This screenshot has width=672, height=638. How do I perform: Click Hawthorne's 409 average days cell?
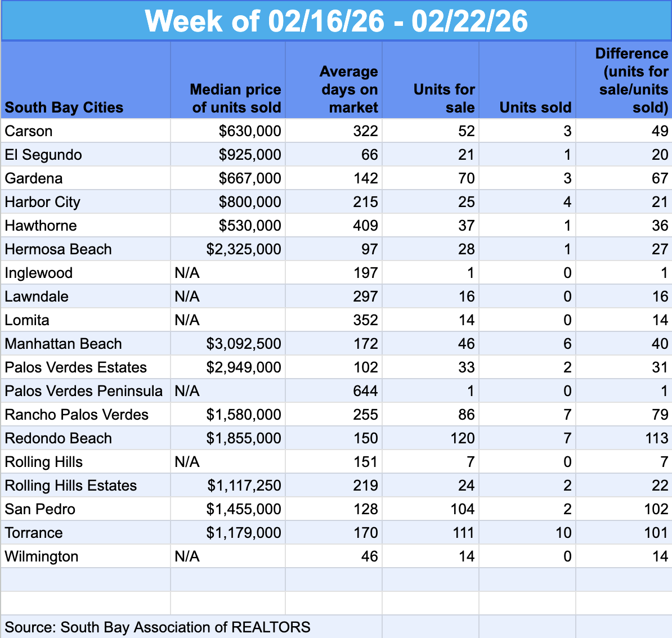[365, 226]
